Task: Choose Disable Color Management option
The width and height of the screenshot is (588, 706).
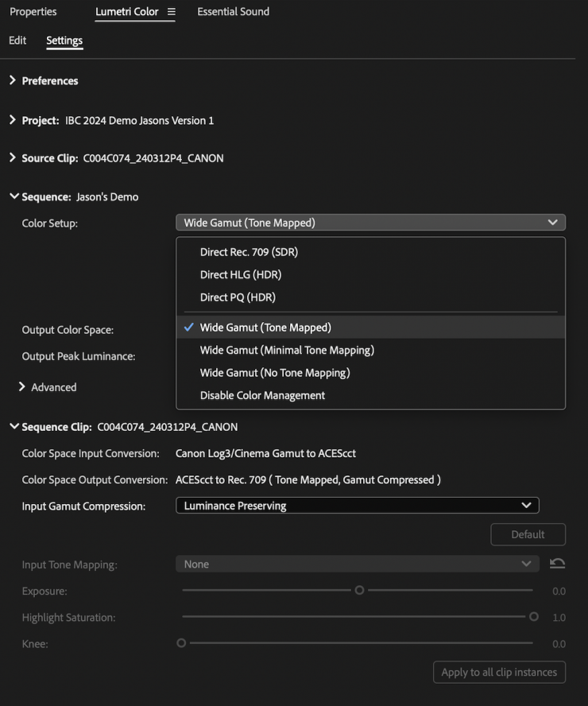Action: (262, 395)
